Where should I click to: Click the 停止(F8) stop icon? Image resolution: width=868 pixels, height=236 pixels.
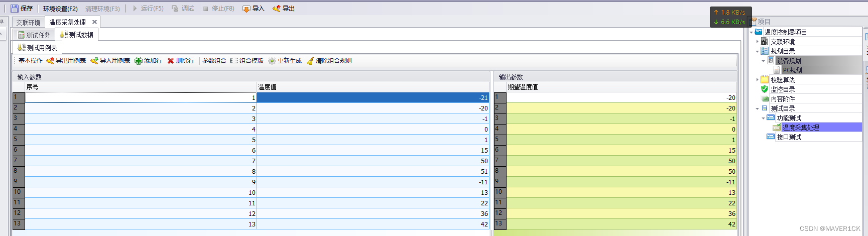206,9
